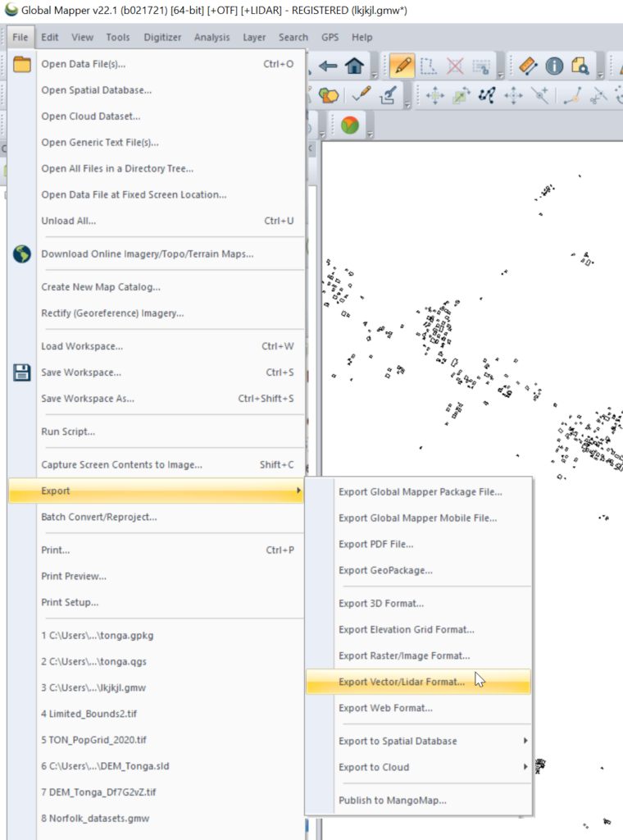Image resolution: width=623 pixels, height=840 pixels.
Task: Open the View menu
Action: pos(83,37)
